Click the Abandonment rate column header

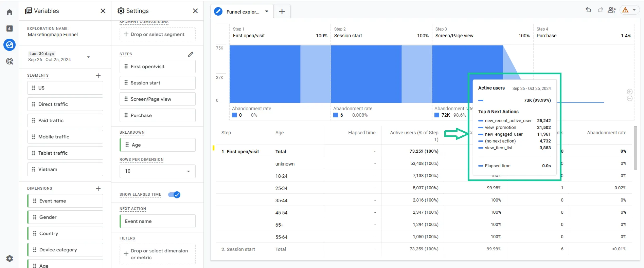point(607,133)
